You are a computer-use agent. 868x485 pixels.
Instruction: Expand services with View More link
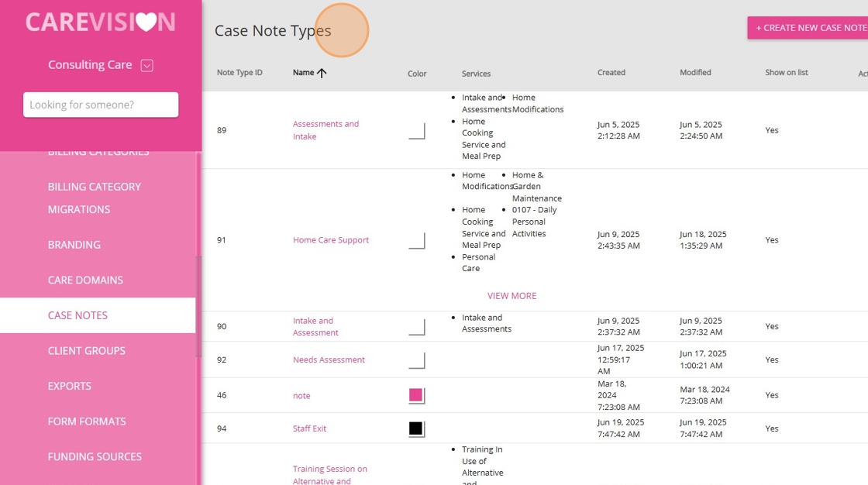coord(511,296)
